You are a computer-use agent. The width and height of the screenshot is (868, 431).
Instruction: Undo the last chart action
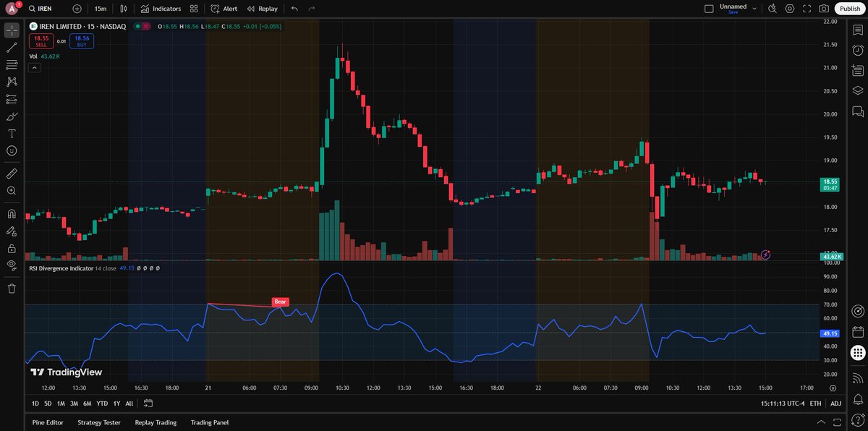(x=294, y=9)
